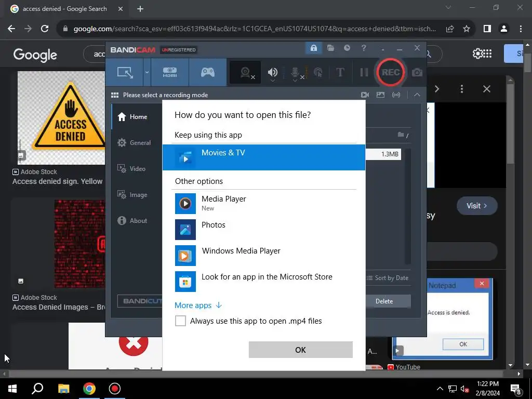Select Look for an app in Microsoft Store

(x=263, y=281)
